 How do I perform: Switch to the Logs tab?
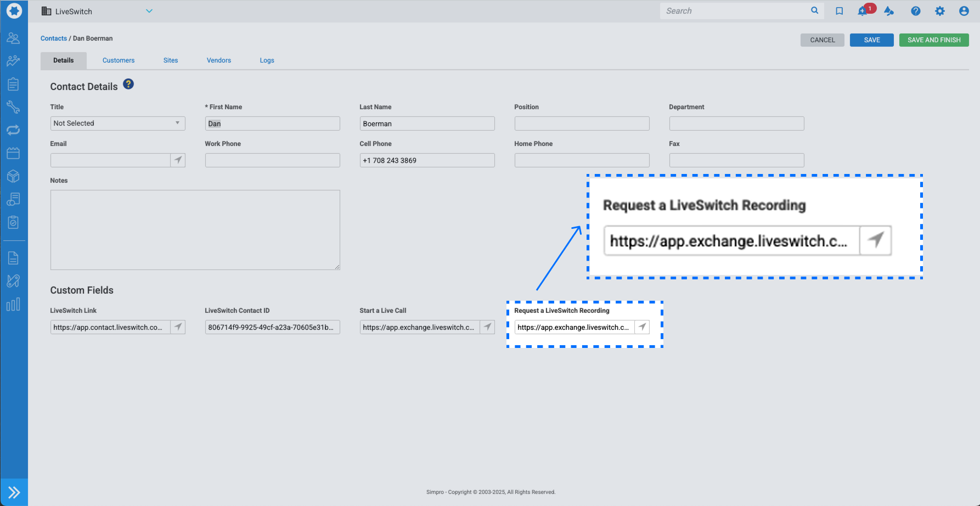[x=267, y=60]
